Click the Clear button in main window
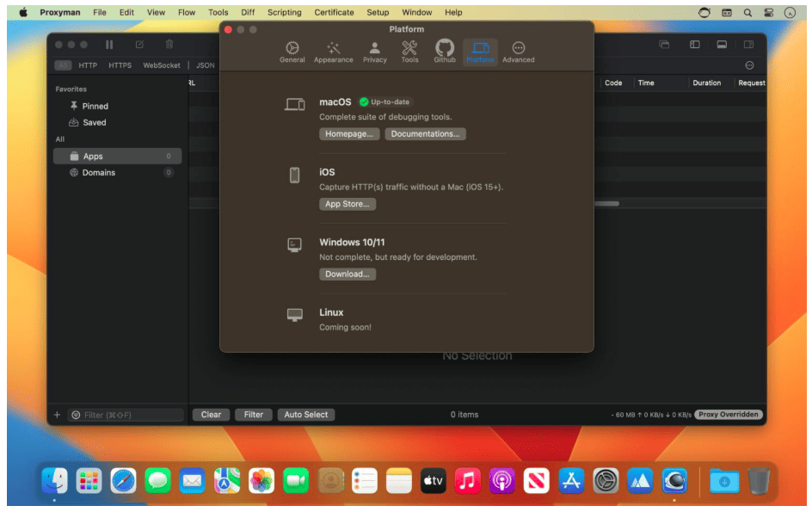812x512 pixels. 211,414
